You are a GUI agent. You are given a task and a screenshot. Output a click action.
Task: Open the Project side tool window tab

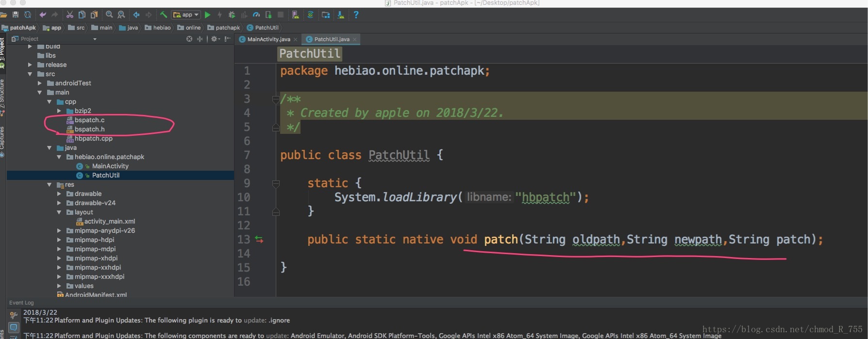point(2,52)
